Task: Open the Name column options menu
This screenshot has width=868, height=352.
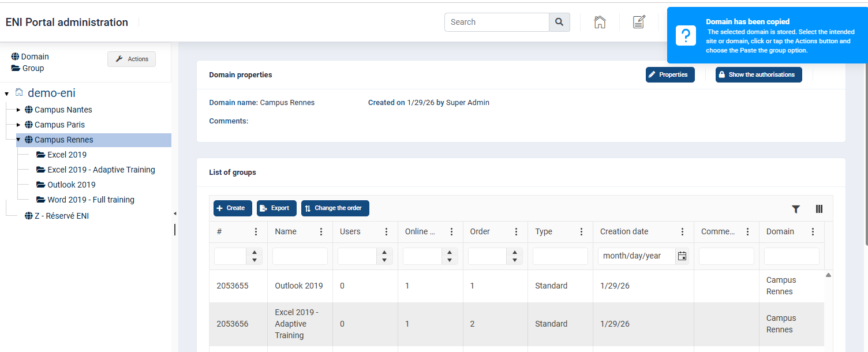Action: click(321, 231)
